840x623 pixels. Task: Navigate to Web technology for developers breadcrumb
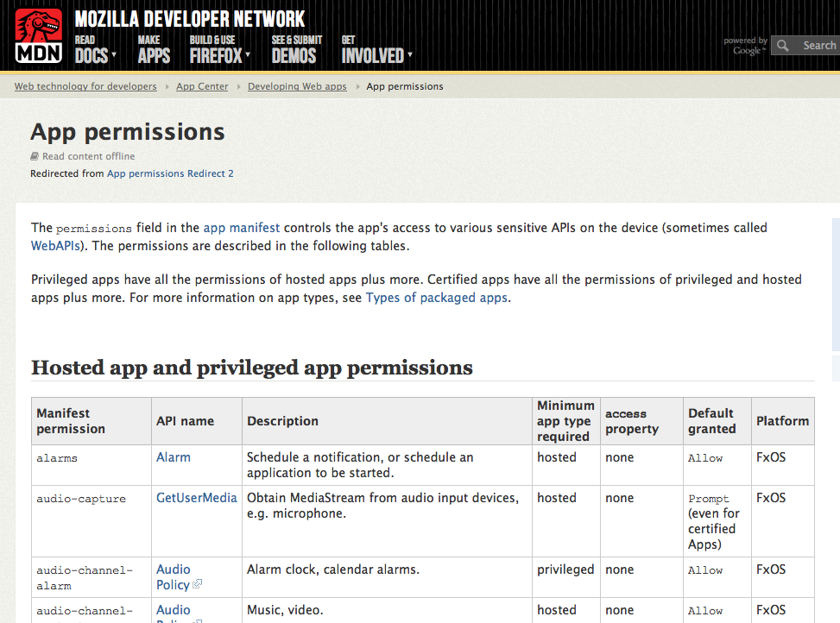tap(85, 86)
